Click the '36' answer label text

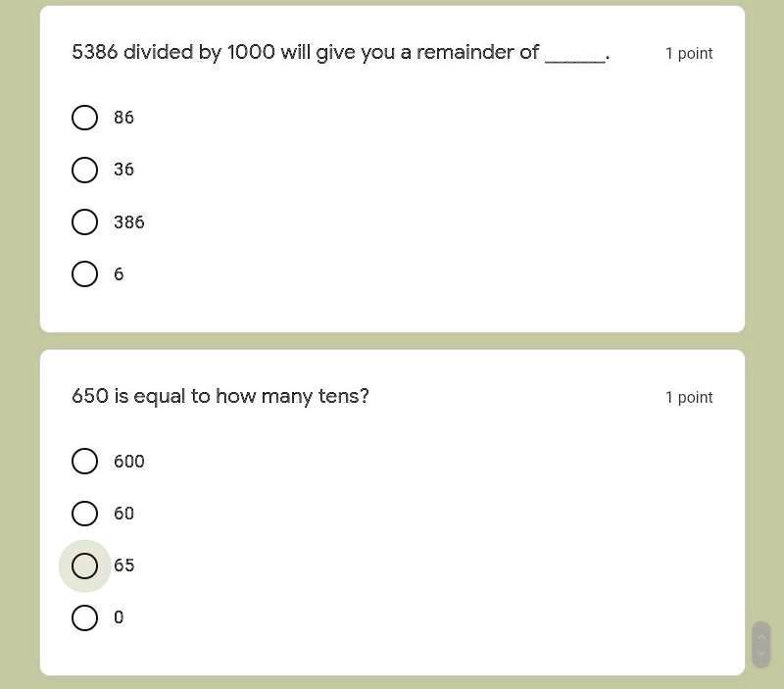pyautogui.click(x=123, y=170)
